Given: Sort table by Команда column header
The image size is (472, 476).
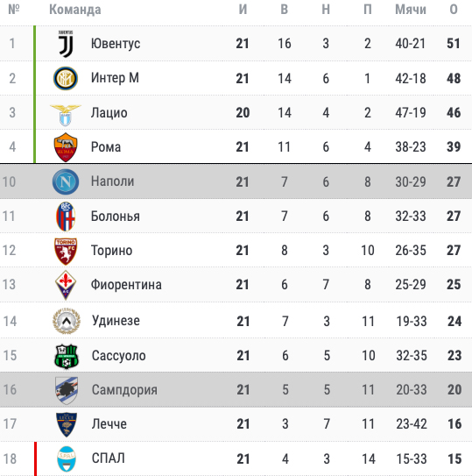Looking at the screenshot, I should tap(75, 10).
